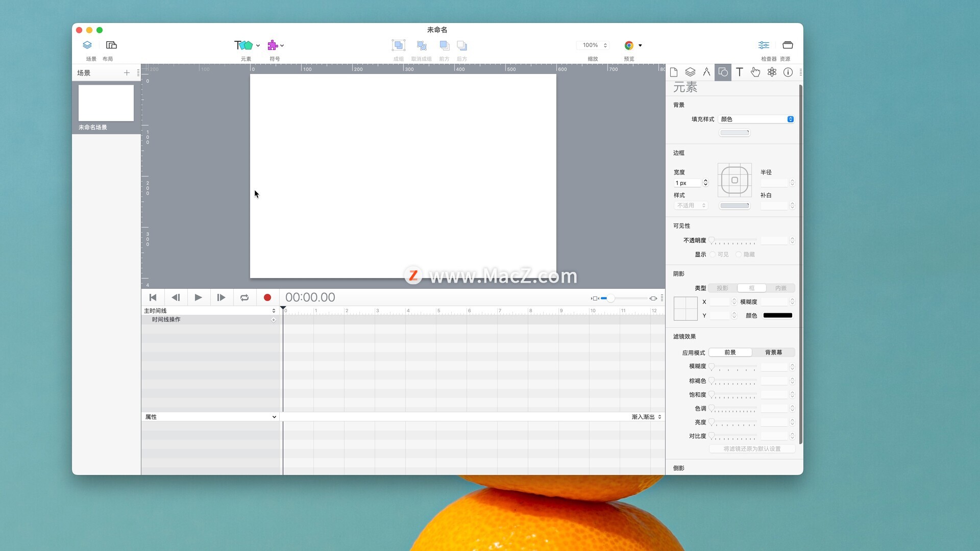Toggle timeline loop playback
This screenshot has width=980, height=551.
point(244,297)
